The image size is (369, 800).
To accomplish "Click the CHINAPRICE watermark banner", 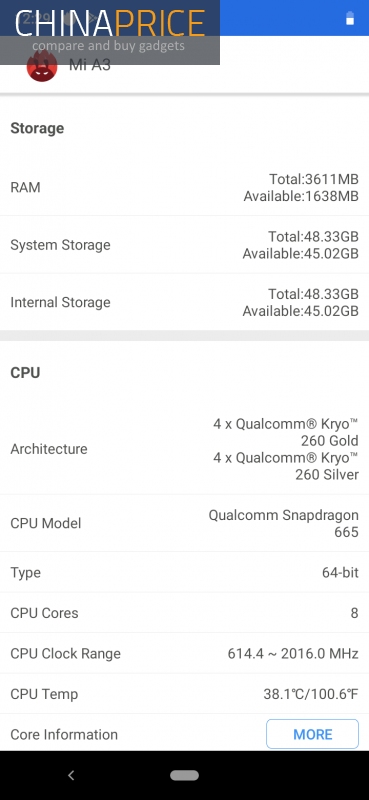I will click(110, 32).
